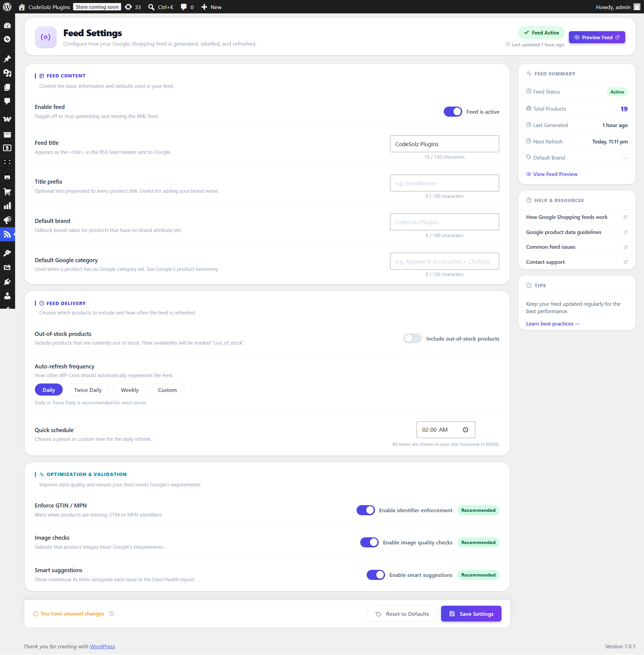Open the Howdy, admin account menu

coord(618,7)
